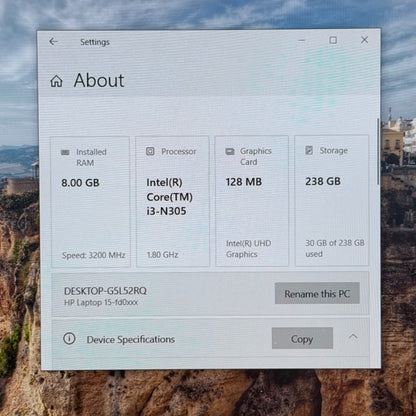Copy device specifications
Image resolution: width=416 pixels, height=416 pixels.
click(302, 338)
